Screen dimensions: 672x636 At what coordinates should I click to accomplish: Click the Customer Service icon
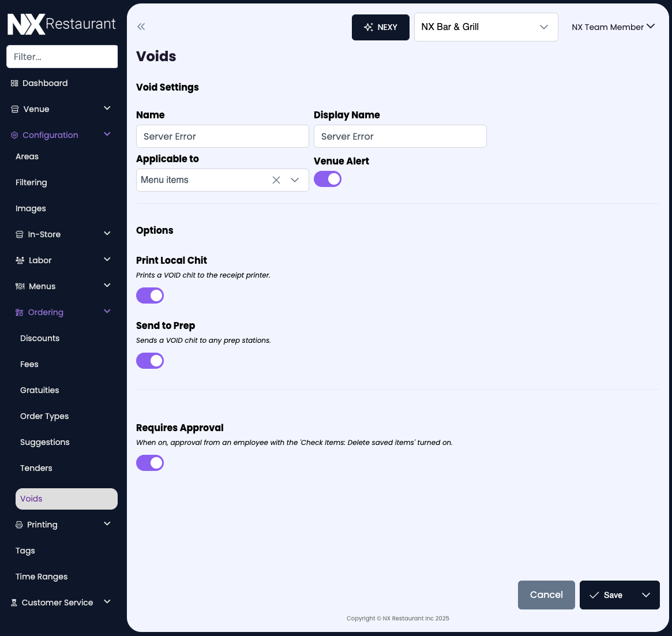point(14,603)
